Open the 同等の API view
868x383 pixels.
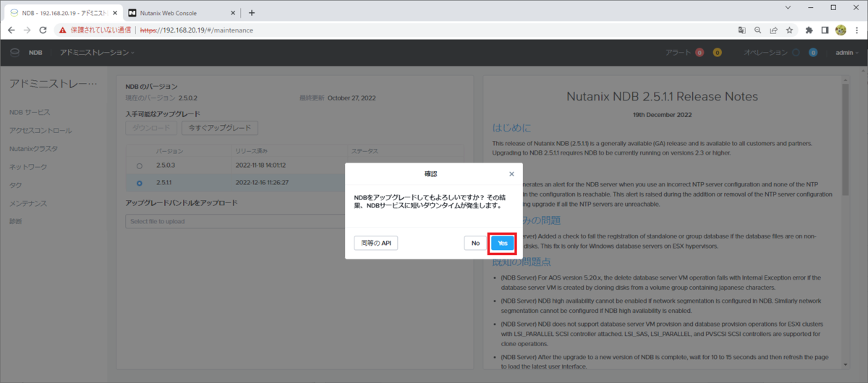click(x=376, y=243)
